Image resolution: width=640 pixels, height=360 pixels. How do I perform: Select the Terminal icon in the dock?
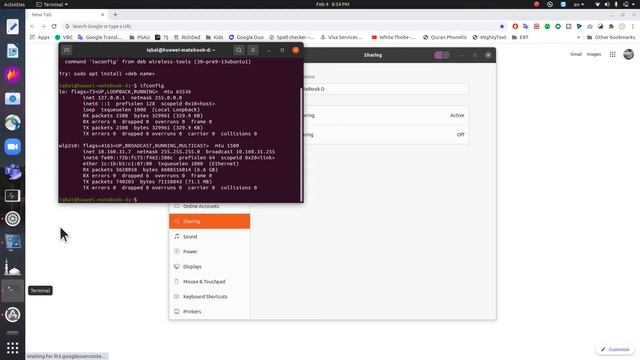click(13, 291)
